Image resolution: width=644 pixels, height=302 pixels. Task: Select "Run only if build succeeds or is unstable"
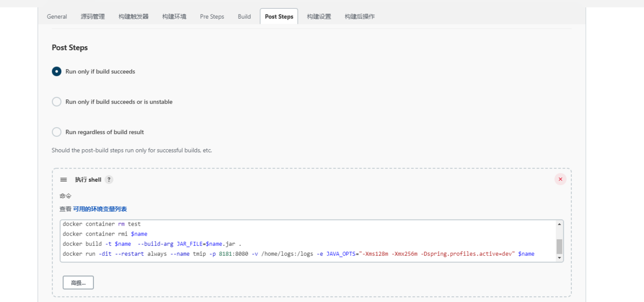coord(56,101)
